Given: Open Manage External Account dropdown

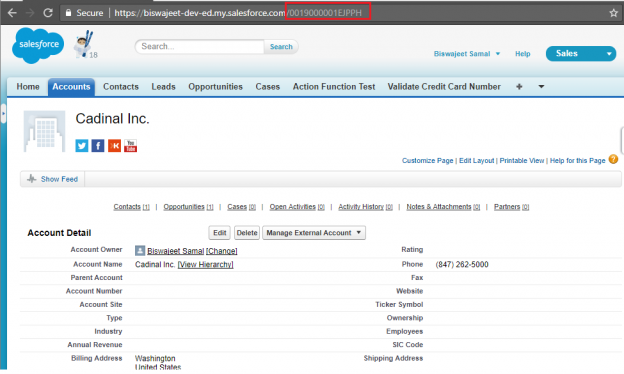Looking at the screenshot, I should (x=314, y=233).
